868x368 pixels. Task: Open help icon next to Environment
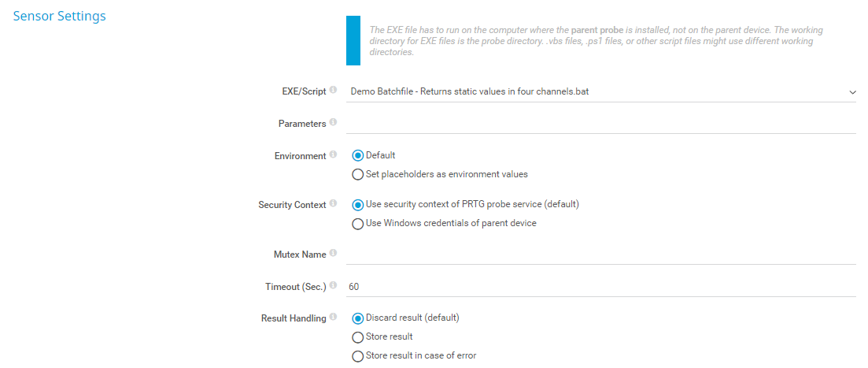(x=334, y=156)
